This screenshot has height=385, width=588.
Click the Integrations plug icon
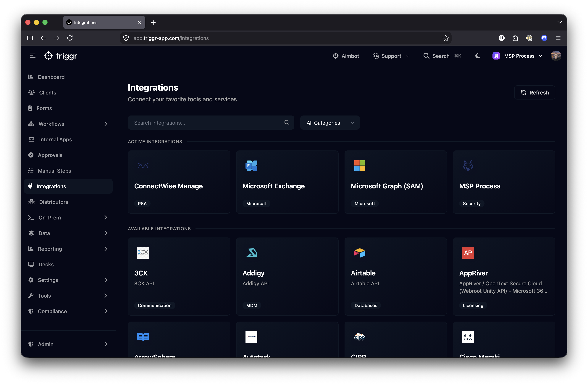coord(30,186)
